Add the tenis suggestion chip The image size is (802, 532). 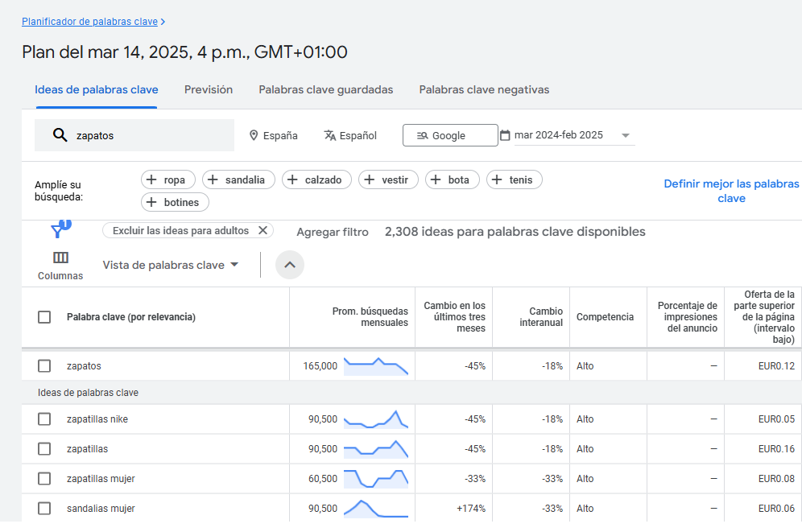[x=514, y=180]
